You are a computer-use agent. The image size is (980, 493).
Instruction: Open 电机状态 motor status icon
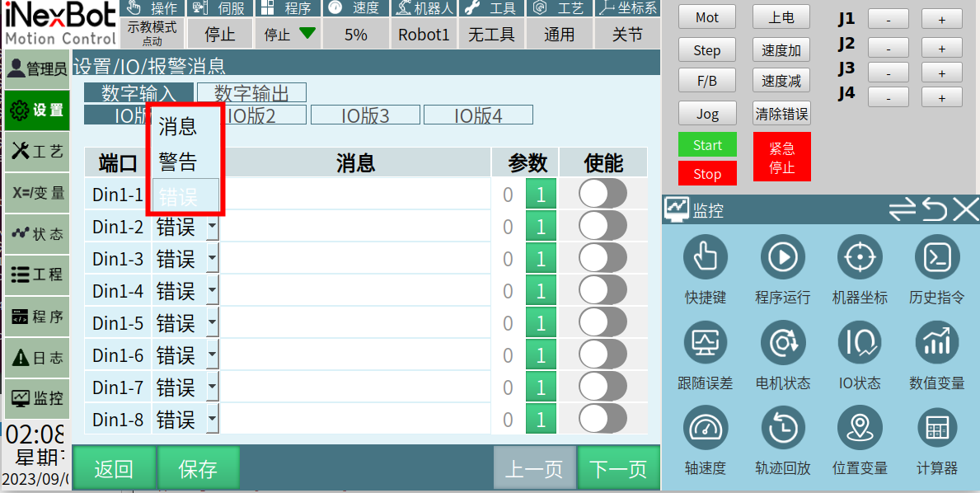click(782, 344)
